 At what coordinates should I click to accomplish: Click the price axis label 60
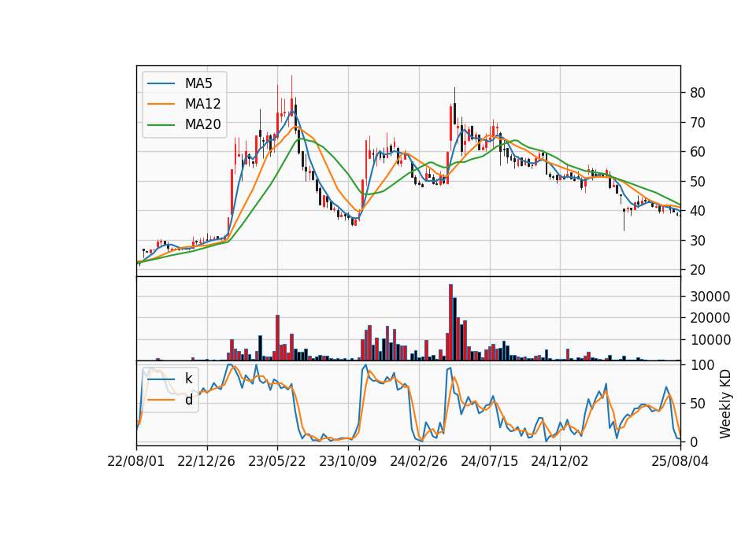point(697,152)
